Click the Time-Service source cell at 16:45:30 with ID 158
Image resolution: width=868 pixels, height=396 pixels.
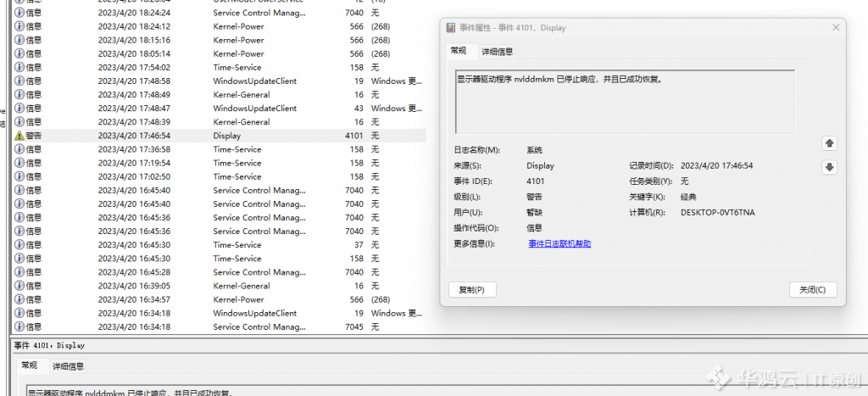(x=237, y=259)
